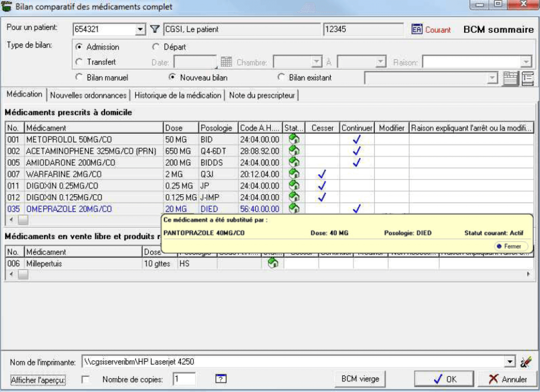
Task: Click the list layout view icon
Action: click(527, 78)
